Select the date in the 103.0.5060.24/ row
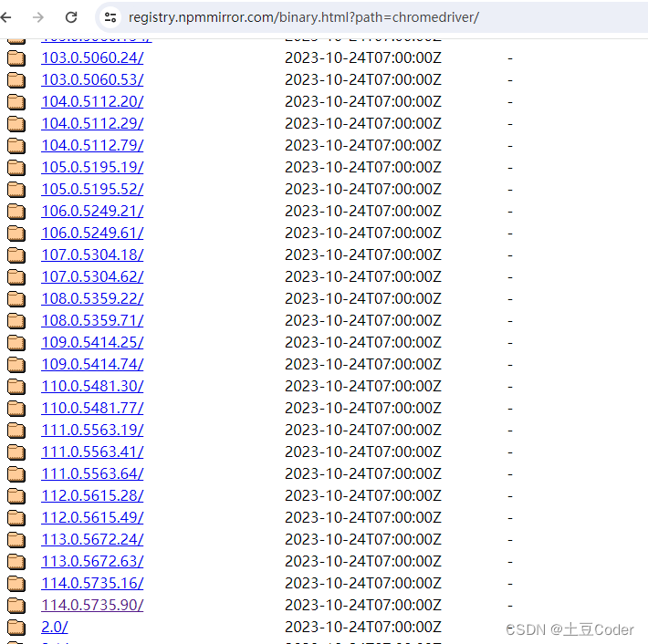 coord(363,57)
